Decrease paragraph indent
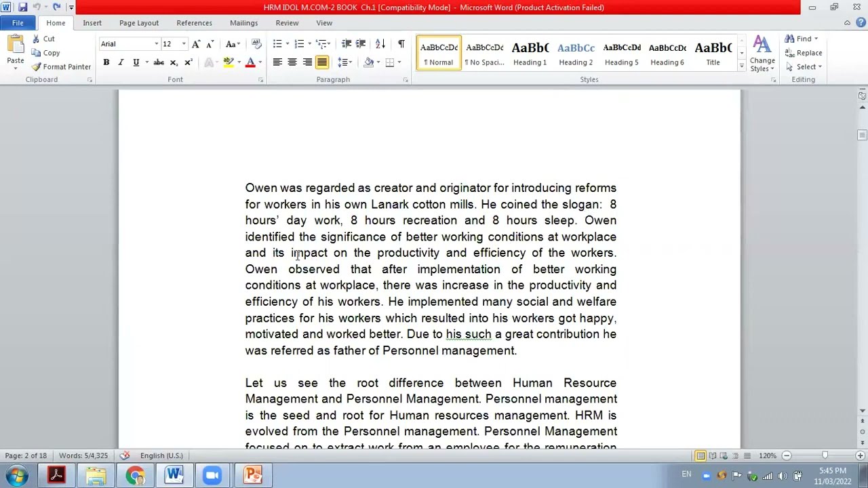The image size is (868, 488). click(x=347, y=44)
